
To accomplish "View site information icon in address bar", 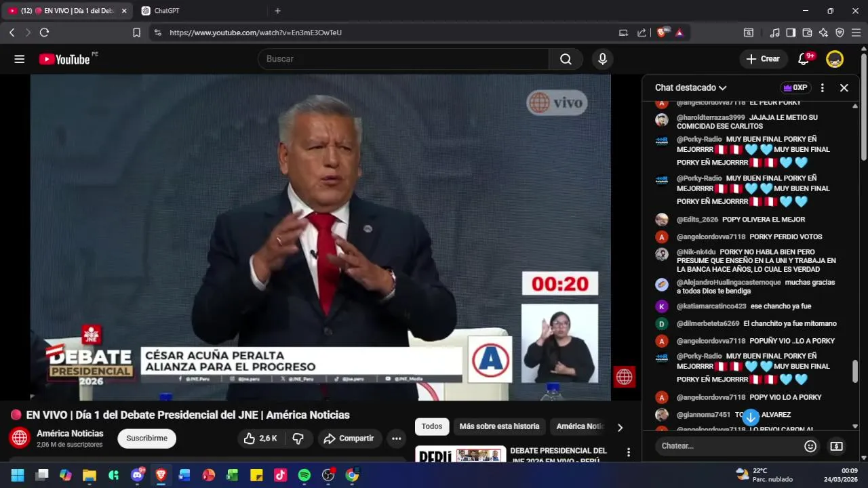I will click(x=157, y=33).
